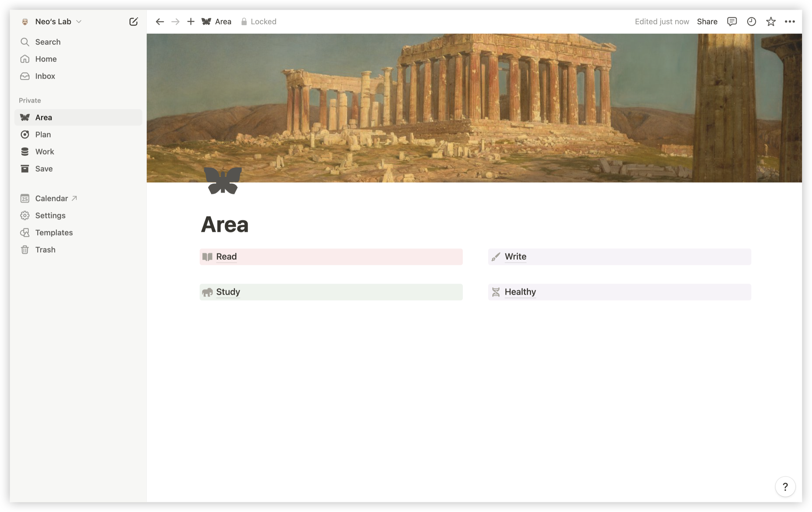
Task: Click the Share button
Action: click(707, 22)
